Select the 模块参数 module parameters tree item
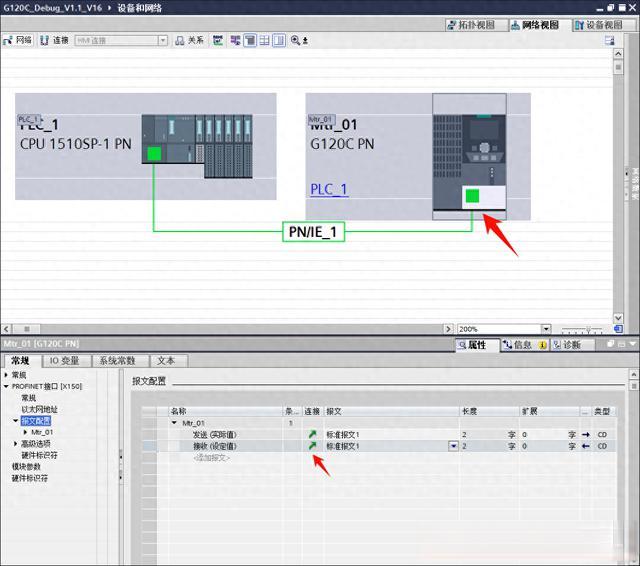This screenshot has height=566, width=640. [x=26, y=466]
